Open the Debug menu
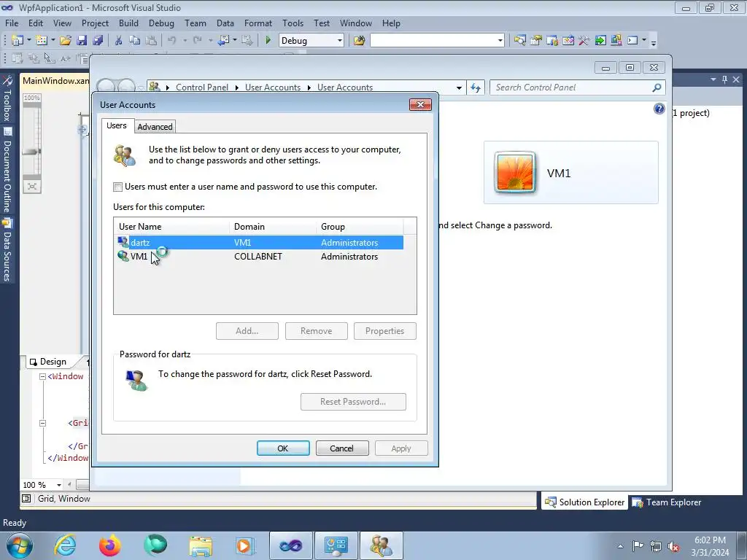Viewport: 747px width, 560px height. click(x=161, y=23)
